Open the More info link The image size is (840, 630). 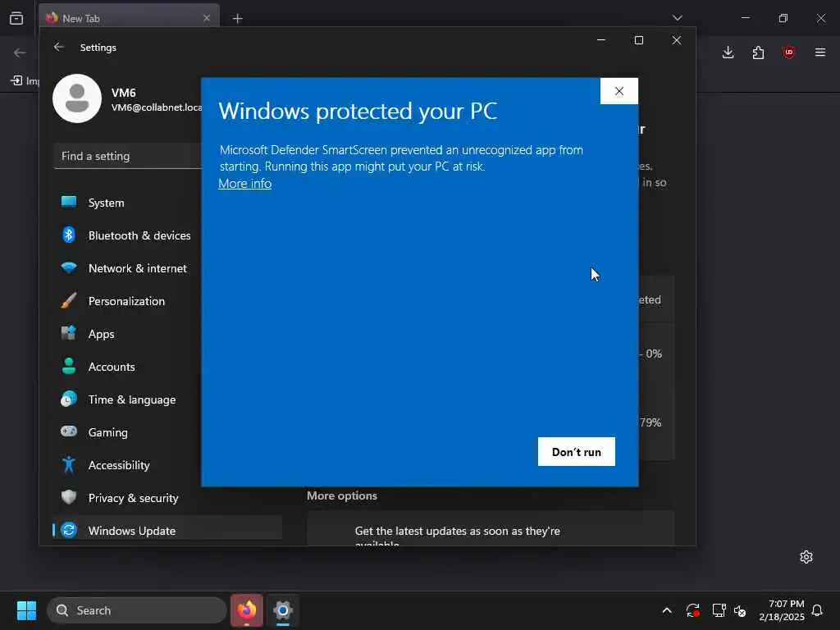tap(244, 184)
